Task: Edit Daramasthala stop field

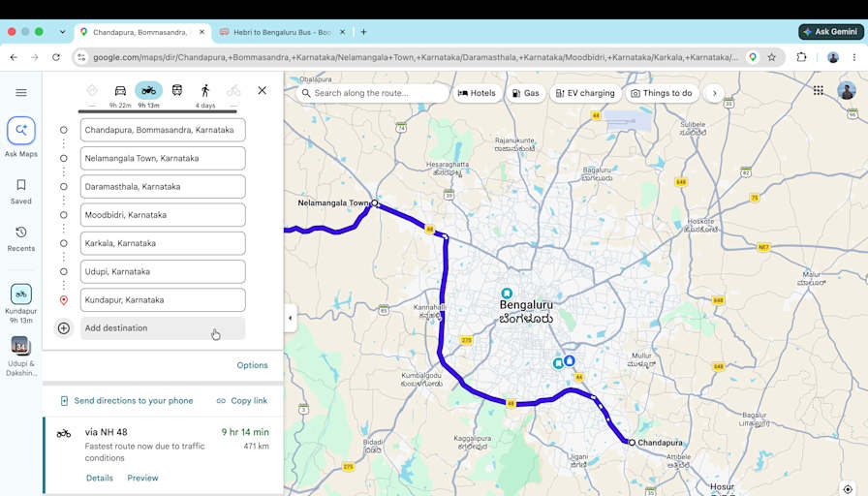Action: (163, 187)
